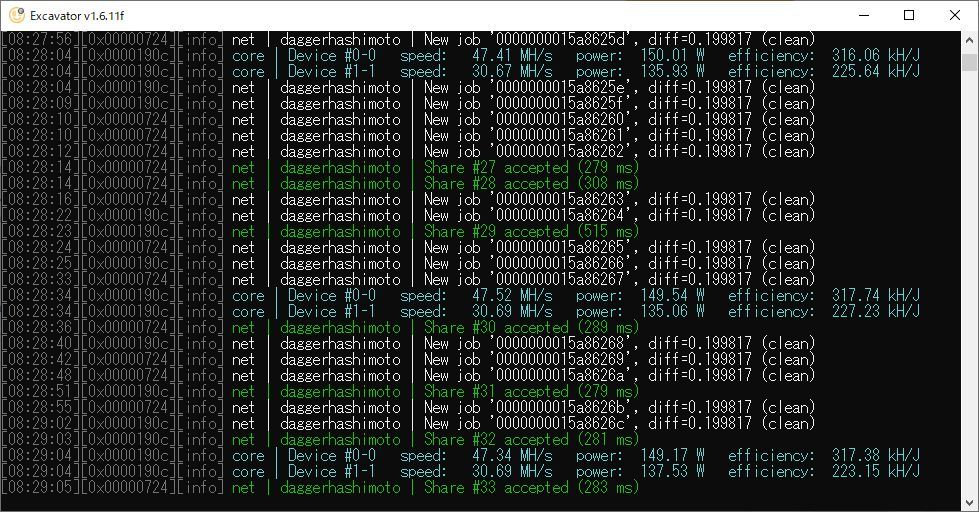Click the efficiency value 317.74 kH/J

[x=876, y=295]
